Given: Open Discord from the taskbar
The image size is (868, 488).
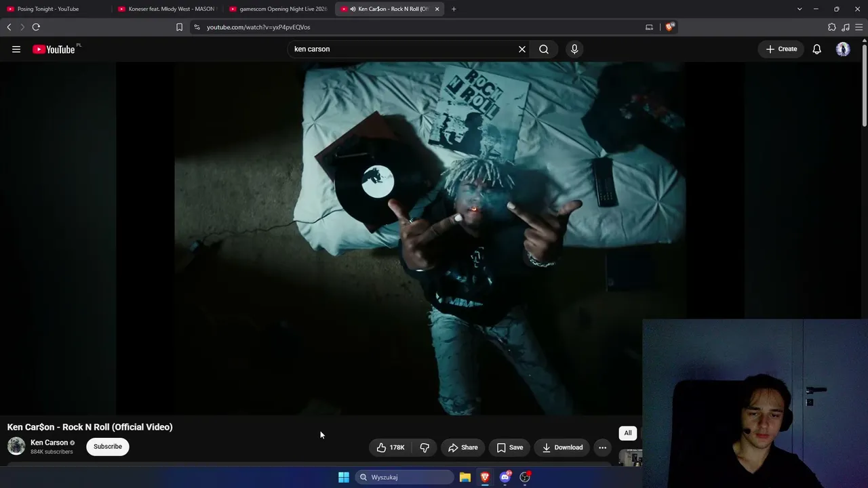Looking at the screenshot, I should 505,477.
